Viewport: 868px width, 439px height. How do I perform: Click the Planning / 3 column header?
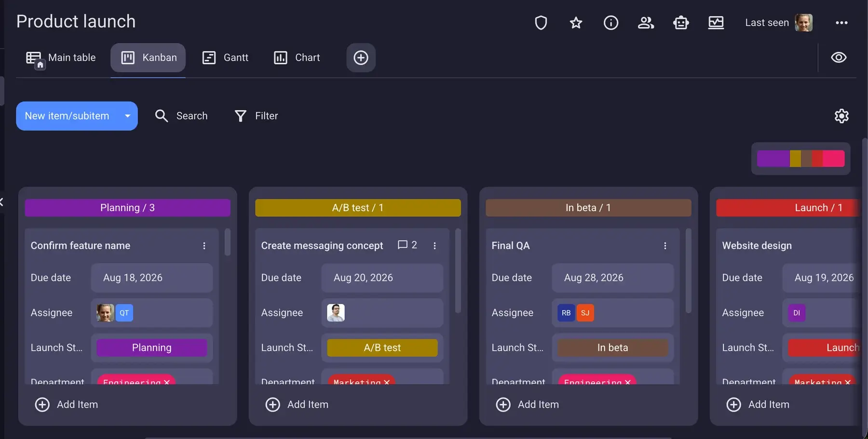pos(128,208)
